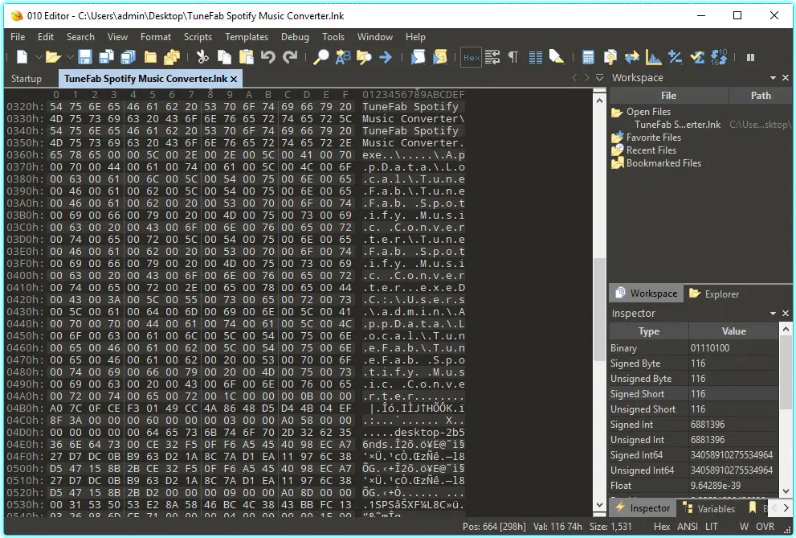The image size is (796, 538).
Task: Click the Compare Files icon
Action: click(610, 57)
